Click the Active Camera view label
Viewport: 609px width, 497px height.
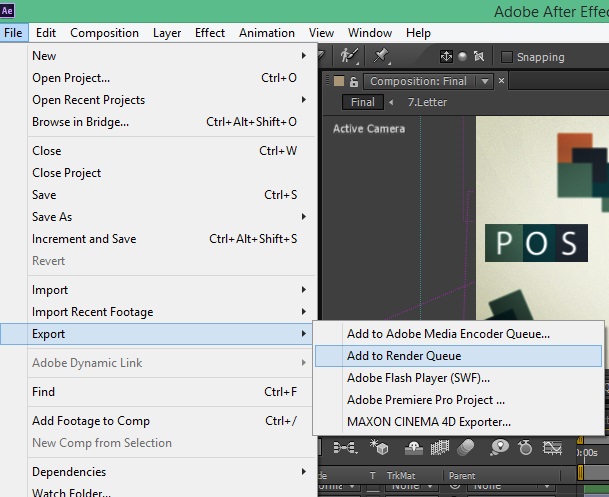tap(369, 129)
